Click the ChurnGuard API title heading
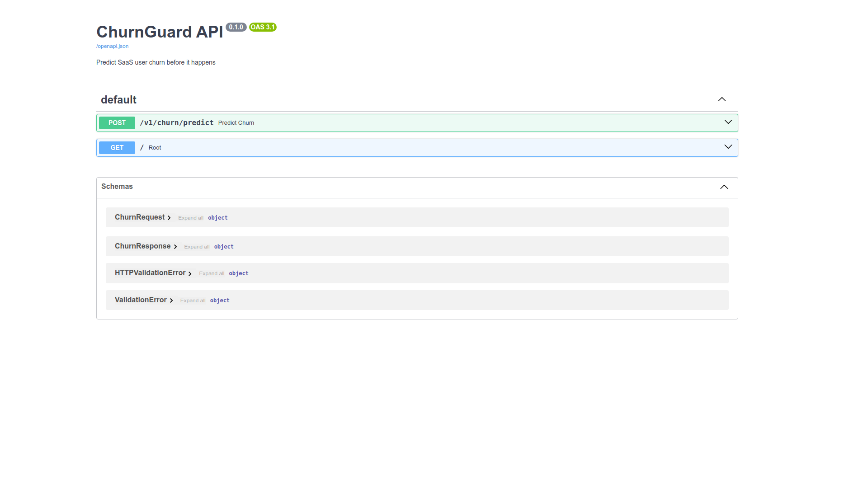This screenshot has width=868, height=488. point(159,32)
